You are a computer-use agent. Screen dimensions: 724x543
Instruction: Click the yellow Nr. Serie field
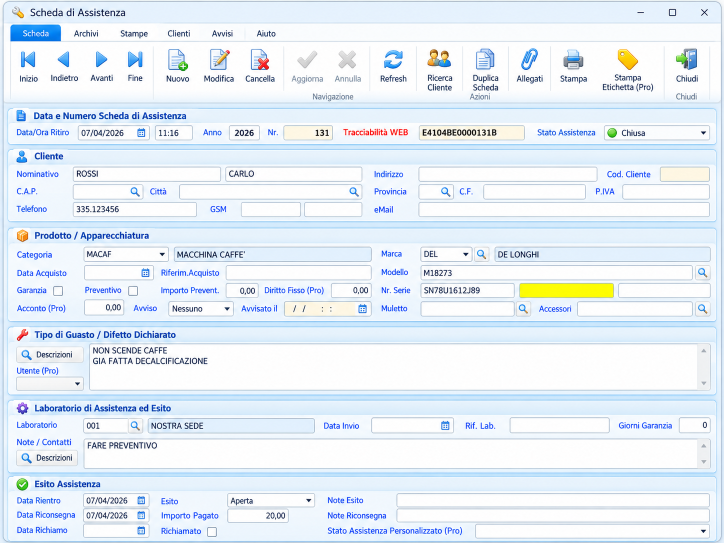point(566,290)
